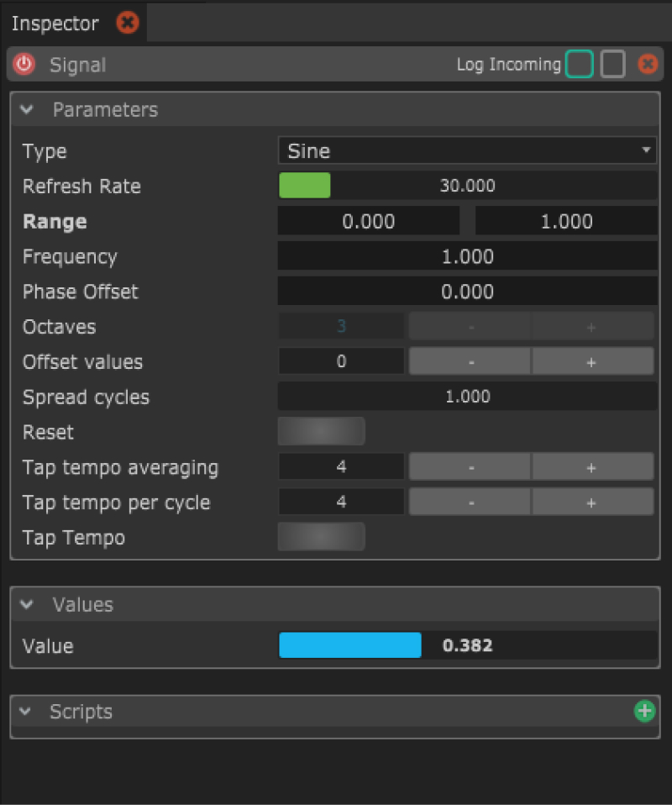Expand the Scripts section chevron
This screenshot has height=805, width=672.
tap(28, 713)
